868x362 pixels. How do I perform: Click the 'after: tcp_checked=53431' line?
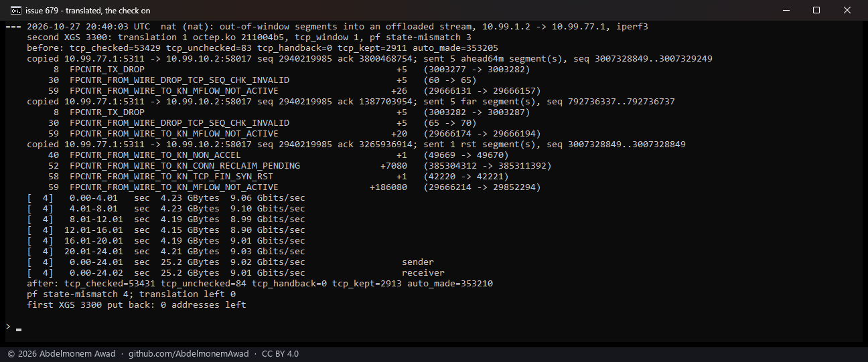(x=260, y=284)
